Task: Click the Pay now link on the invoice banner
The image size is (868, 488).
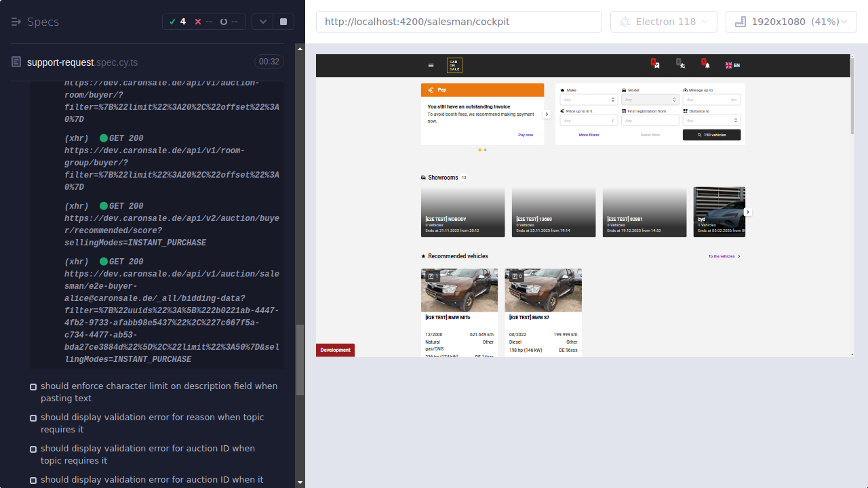Action: (526, 135)
